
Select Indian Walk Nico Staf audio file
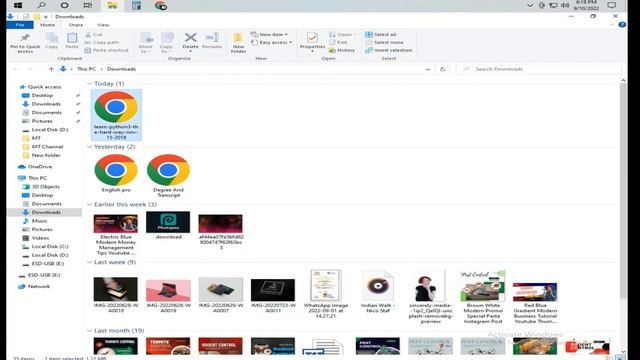378,291
